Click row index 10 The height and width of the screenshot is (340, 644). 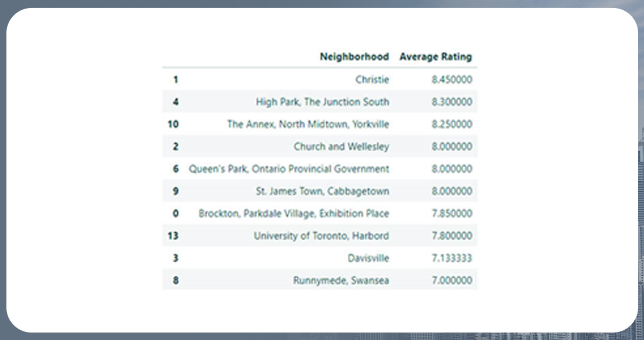[x=173, y=124]
